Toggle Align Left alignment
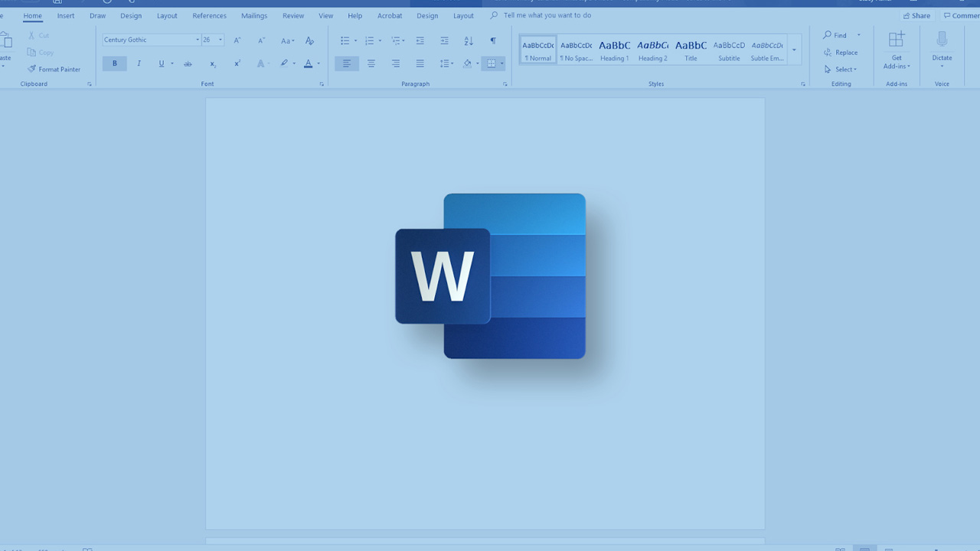The width and height of the screenshot is (980, 551). [x=347, y=64]
